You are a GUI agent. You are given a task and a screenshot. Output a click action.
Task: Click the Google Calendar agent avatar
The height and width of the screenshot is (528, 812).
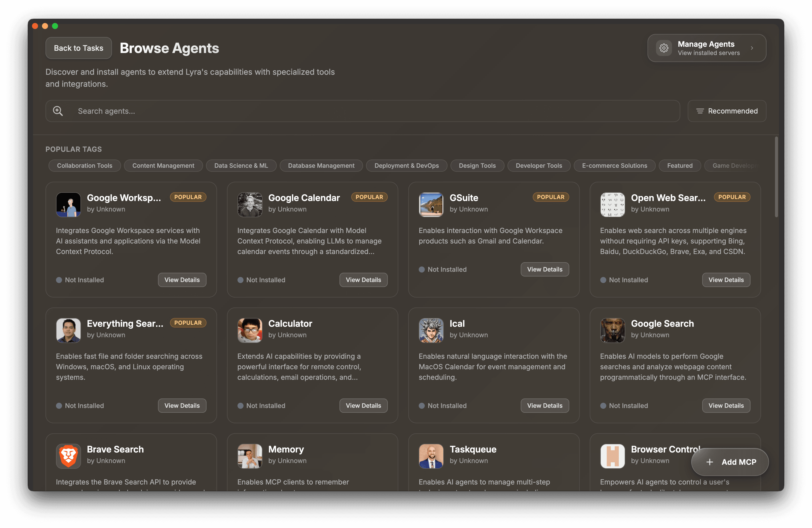point(250,205)
